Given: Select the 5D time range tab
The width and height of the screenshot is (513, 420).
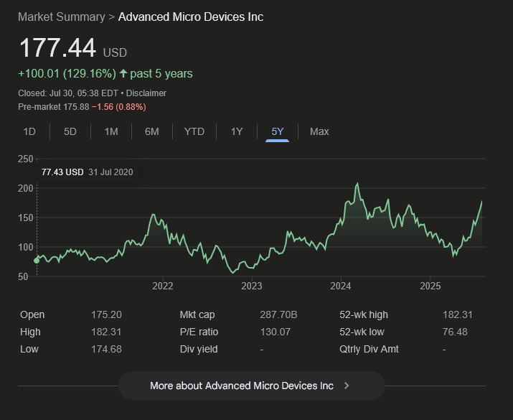Looking at the screenshot, I should point(70,131).
